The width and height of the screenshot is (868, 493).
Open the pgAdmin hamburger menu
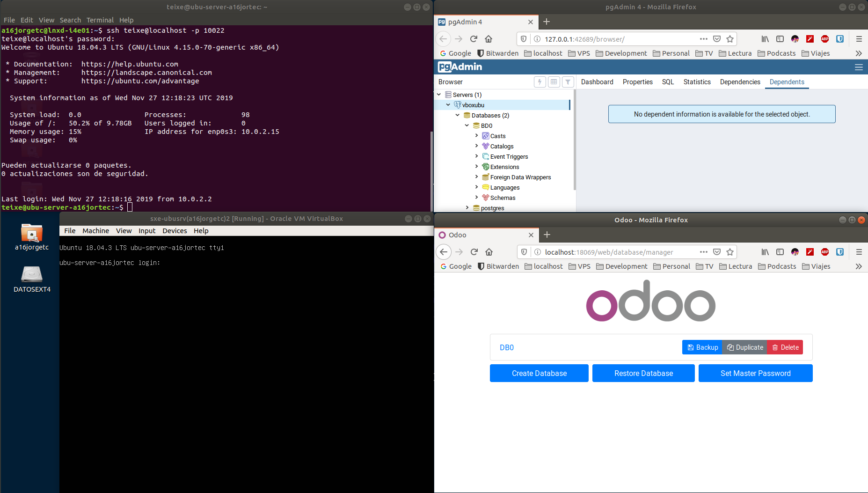(859, 67)
